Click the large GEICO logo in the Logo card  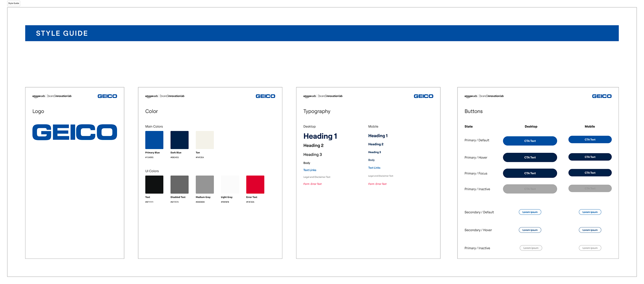click(x=75, y=132)
